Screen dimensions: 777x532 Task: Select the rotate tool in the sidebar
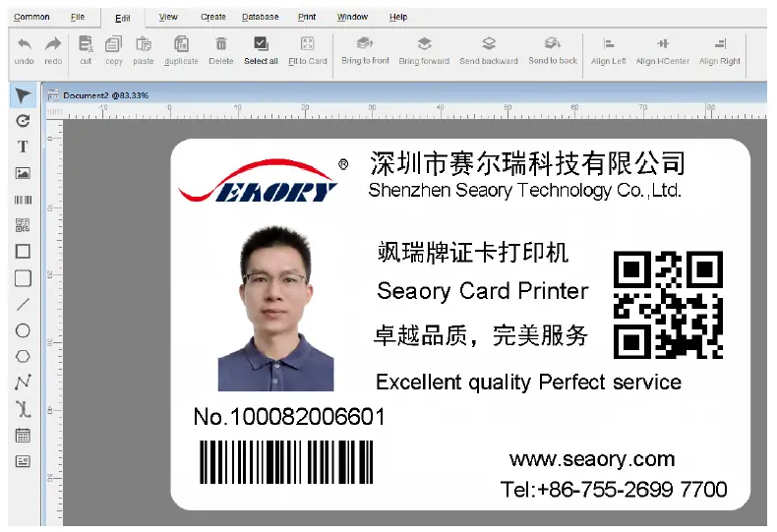click(23, 121)
